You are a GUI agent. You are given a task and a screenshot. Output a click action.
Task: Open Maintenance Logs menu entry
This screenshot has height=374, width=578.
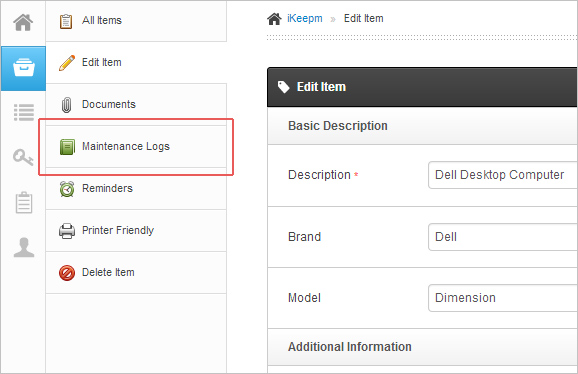[136, 147]
